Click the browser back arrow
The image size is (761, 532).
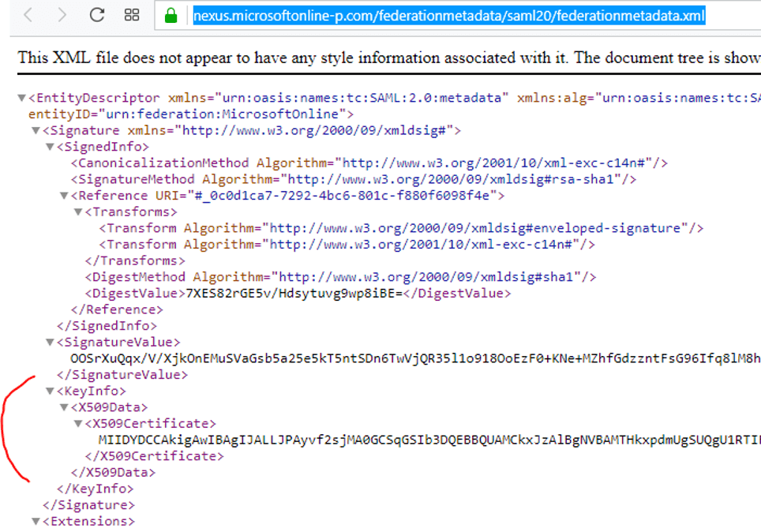(28, 15)
